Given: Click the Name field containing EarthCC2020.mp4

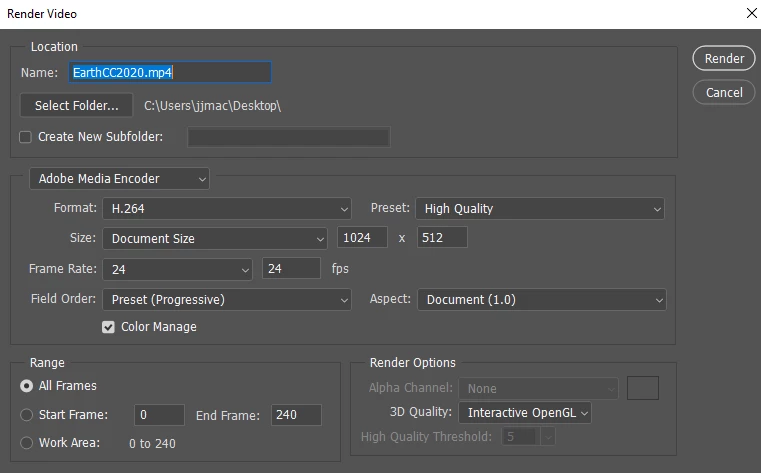Looking at the screenshot, I should 170,72.
